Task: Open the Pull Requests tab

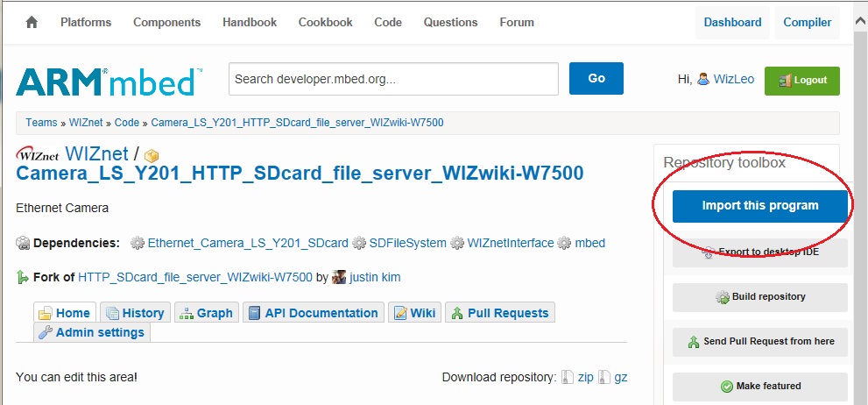Action: tap(500, 312)
